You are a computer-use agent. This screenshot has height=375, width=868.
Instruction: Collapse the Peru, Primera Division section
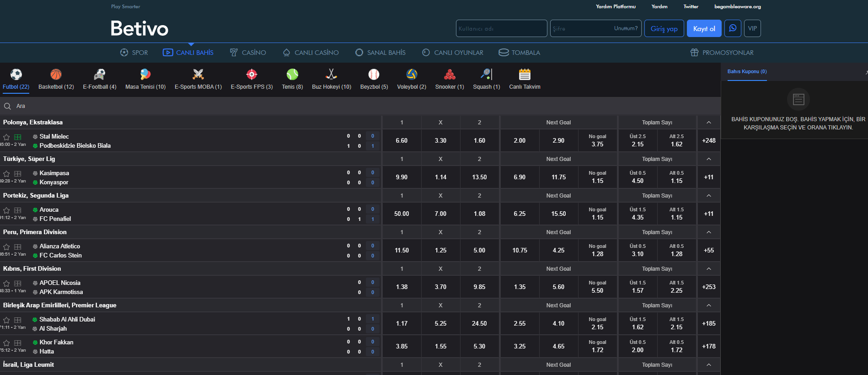click(x=708, y=232)
